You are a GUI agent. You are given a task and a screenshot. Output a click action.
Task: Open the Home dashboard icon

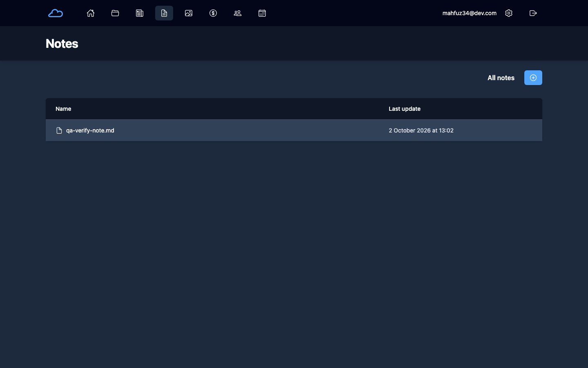[x=91, y=13]
